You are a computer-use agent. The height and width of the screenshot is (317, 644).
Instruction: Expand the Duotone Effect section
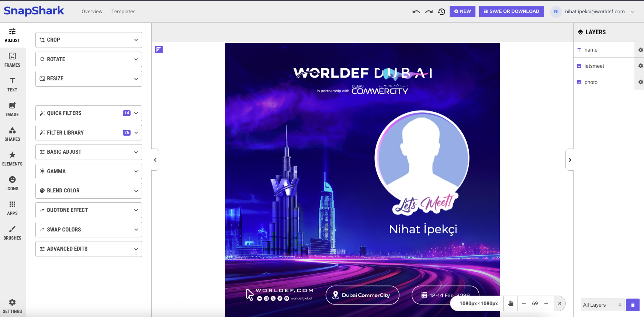coord(89,210)
